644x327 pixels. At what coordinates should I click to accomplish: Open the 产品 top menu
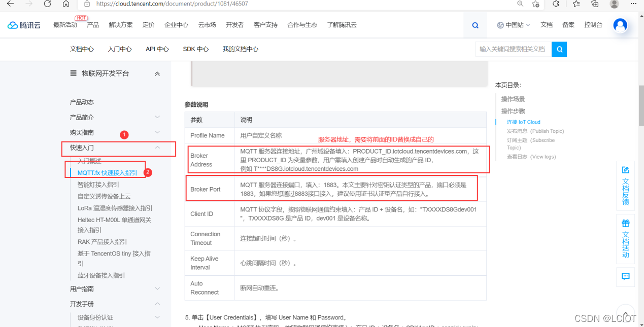[x=93, y=25]
